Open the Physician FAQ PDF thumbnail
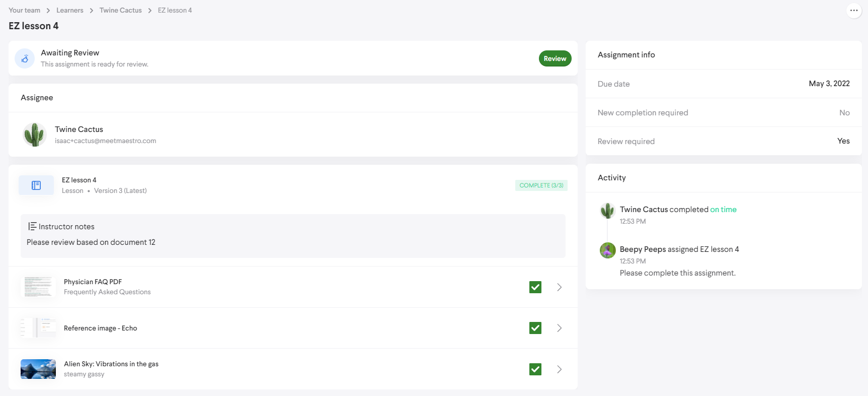Screen dimensions: 868x396 (x=38, y=287)
